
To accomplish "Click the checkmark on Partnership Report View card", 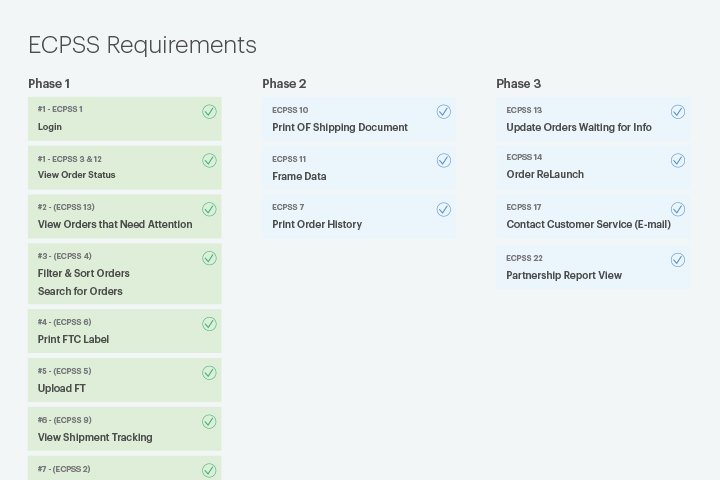I will [677, 260].
